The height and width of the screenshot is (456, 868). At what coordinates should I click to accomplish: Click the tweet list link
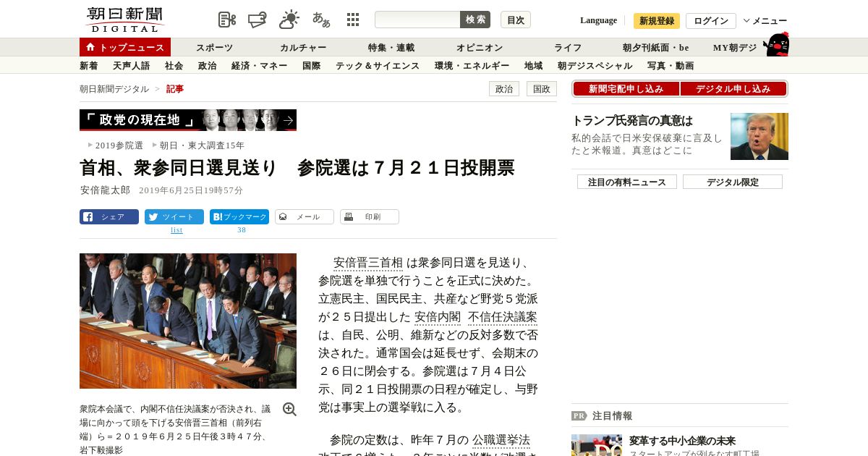(x=176, y=230)
